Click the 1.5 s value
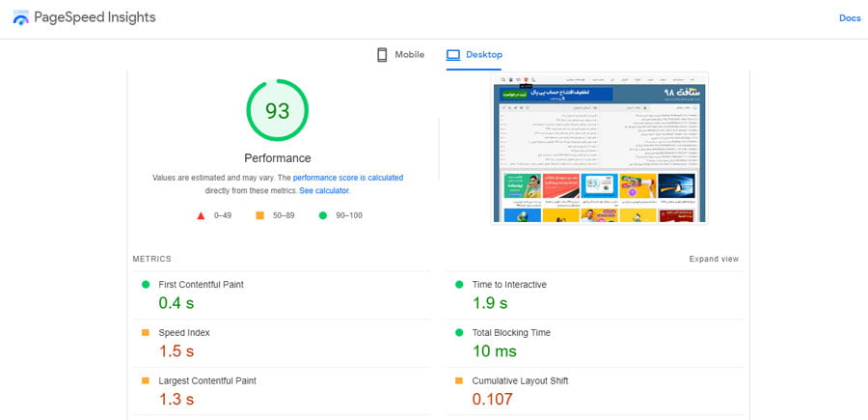 176,351
